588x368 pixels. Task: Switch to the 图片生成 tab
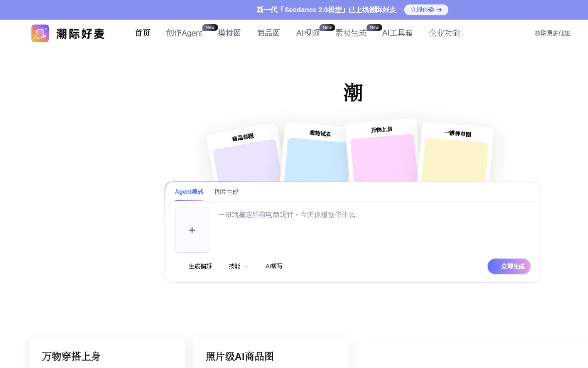[227, 192]
